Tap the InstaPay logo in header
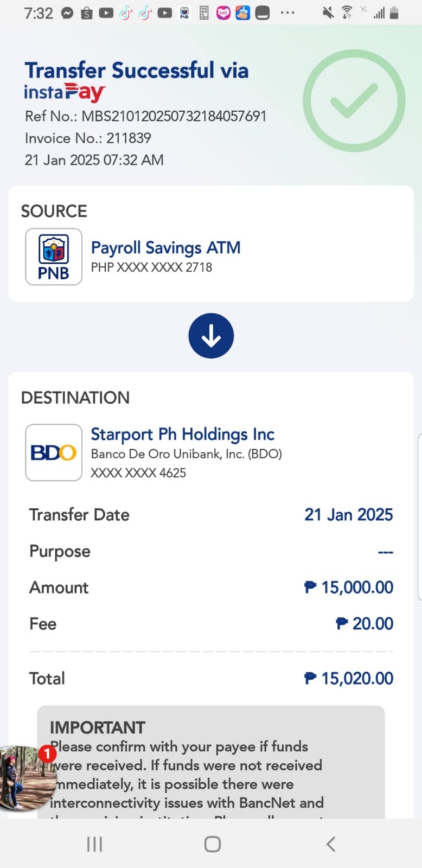 (64, 92)
